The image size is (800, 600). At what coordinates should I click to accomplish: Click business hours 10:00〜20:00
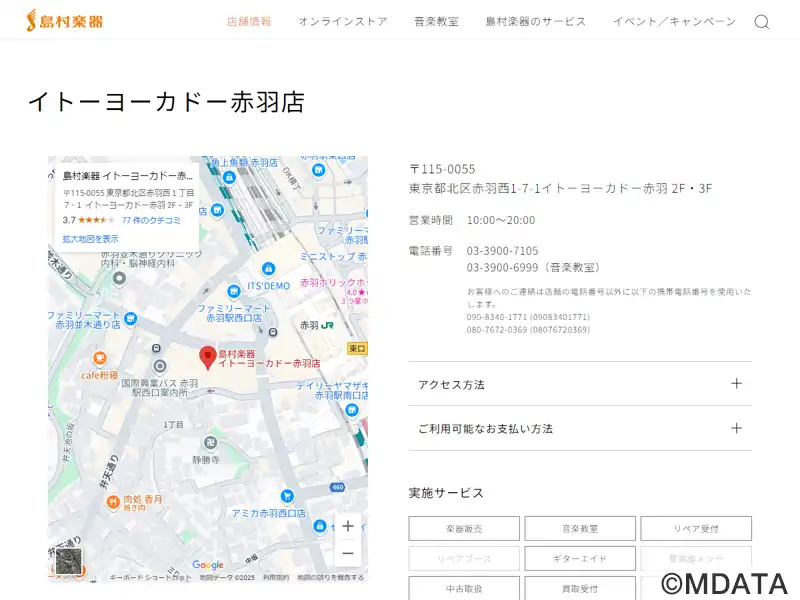(x=501, y=220)
